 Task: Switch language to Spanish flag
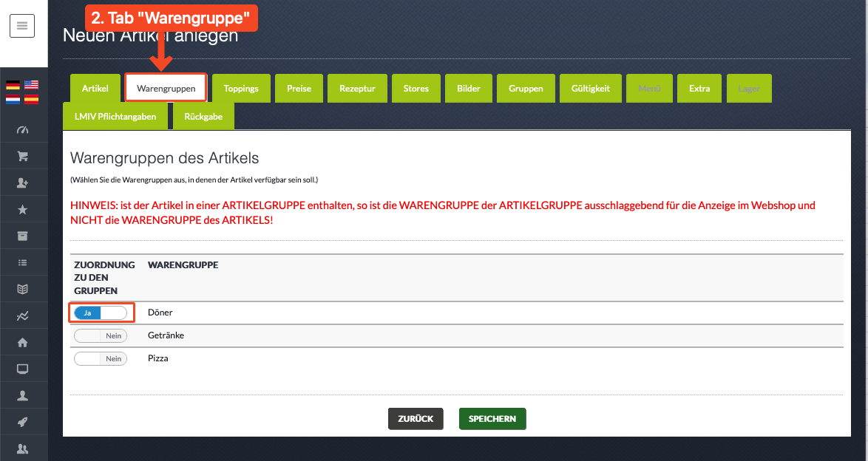pos(32,100)
